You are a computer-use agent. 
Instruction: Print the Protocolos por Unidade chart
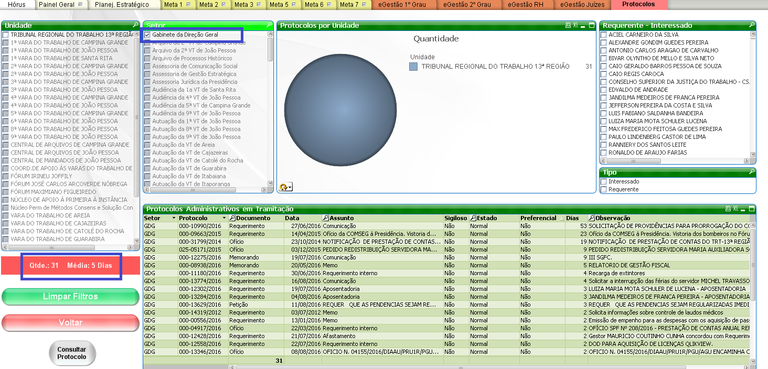pos(568,25)
